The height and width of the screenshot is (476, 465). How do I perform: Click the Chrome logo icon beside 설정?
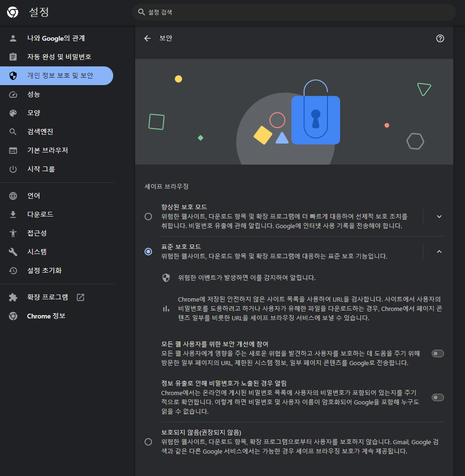pyautogui.click(x=13, y=13)
